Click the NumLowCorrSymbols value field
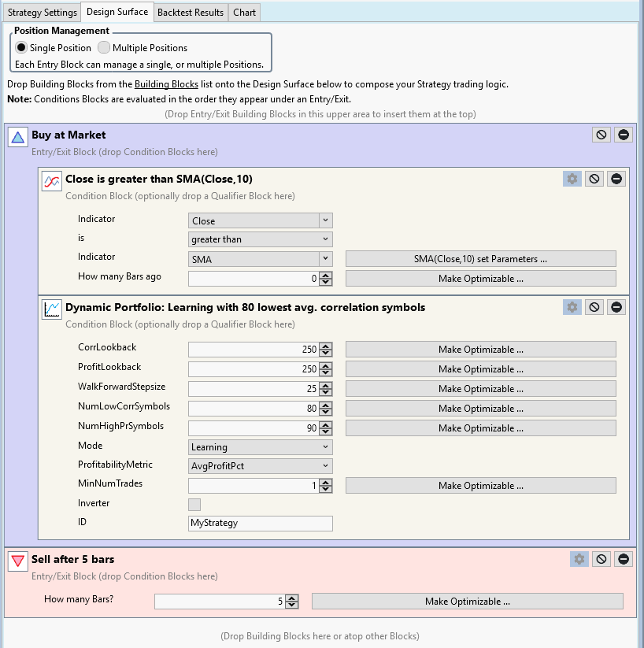Image resolution: width=644 pixels, height=648 pixels. (254, 409)
